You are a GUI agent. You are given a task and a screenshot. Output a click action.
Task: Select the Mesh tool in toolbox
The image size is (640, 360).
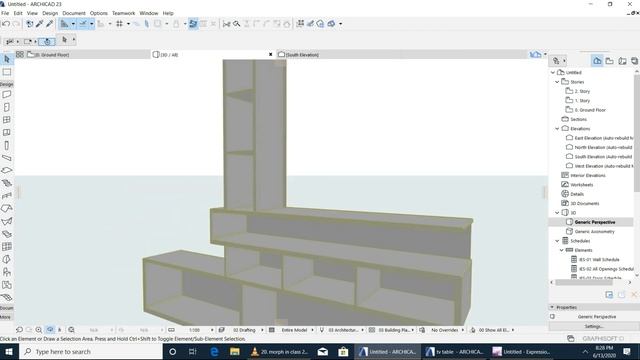(x=7, y=297)
